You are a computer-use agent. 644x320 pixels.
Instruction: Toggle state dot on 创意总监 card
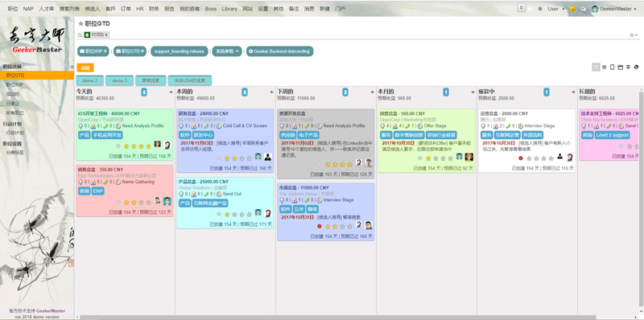point(420,158)
